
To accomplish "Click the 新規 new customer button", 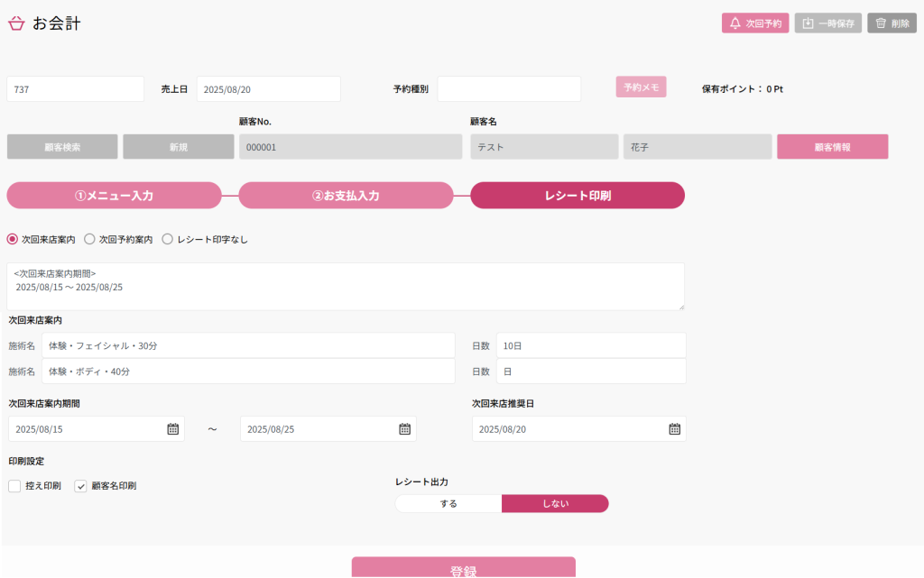I will pos(178,145).
